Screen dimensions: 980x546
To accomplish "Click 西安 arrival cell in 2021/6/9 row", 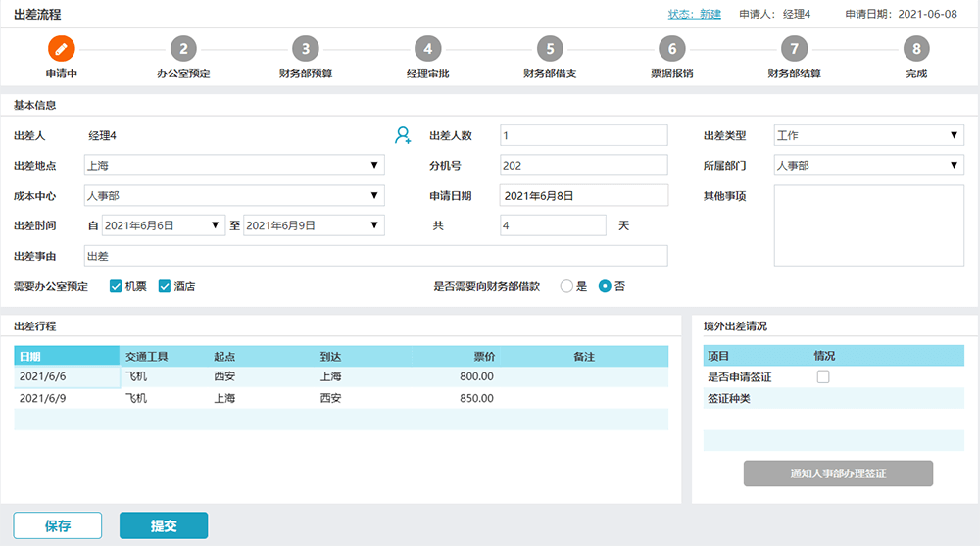I will pyautogui.click(x=330, y=398).
